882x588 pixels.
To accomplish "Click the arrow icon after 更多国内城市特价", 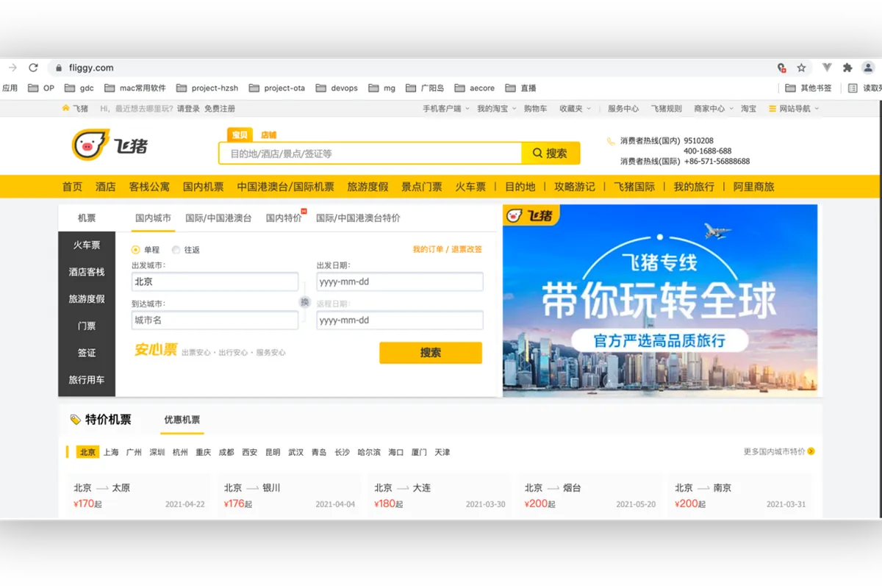I will pyautogui.click(x=811, y=452).
